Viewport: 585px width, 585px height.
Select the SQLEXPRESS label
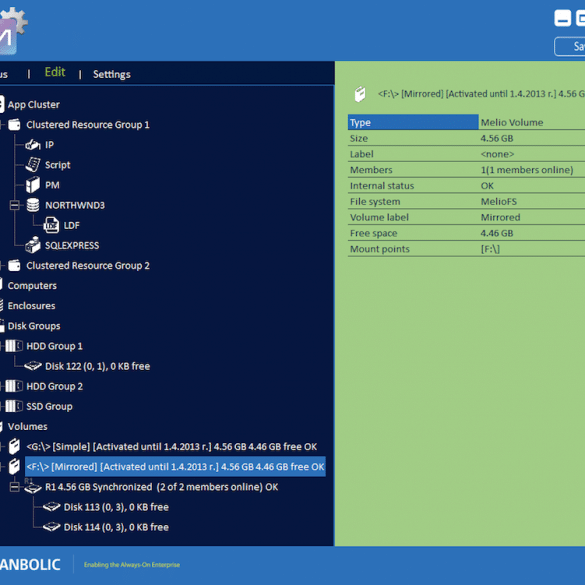point(72,245)
